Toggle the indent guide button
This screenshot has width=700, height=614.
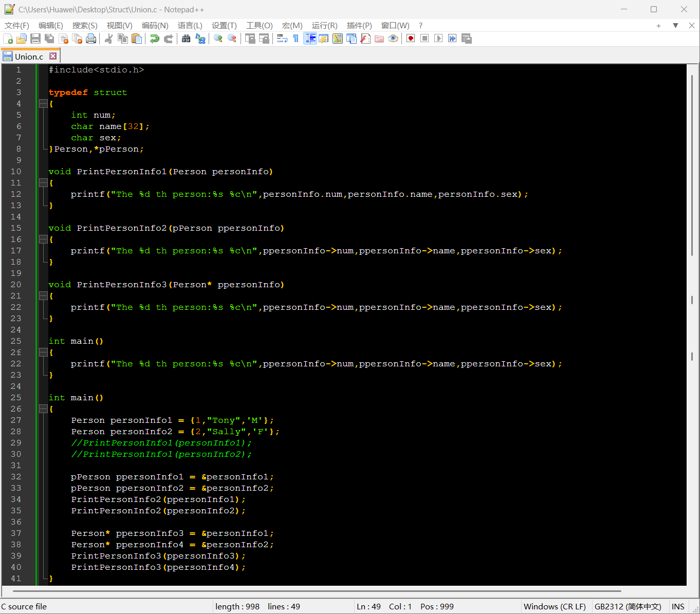pos(310,39)
